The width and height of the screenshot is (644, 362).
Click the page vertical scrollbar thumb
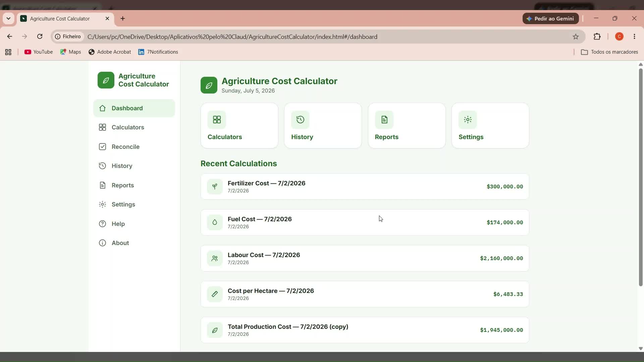tap(640, 177)
